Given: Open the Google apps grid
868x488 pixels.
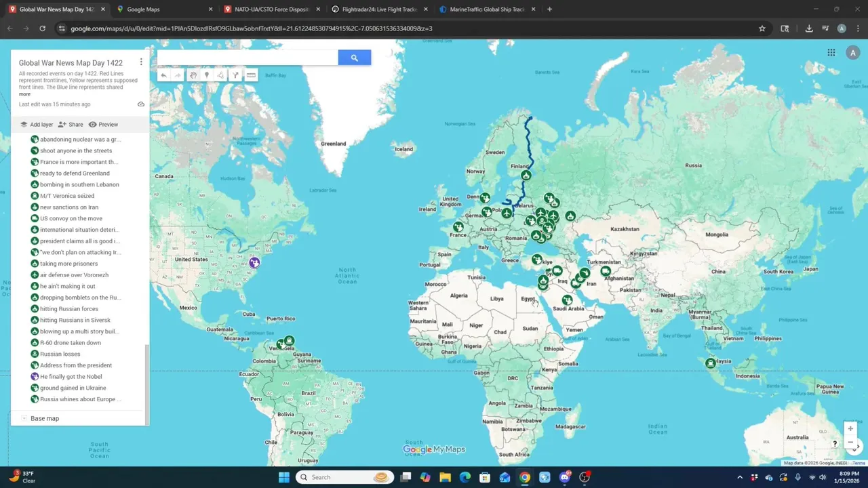Looking at the screenshot, I should (831, 53).
